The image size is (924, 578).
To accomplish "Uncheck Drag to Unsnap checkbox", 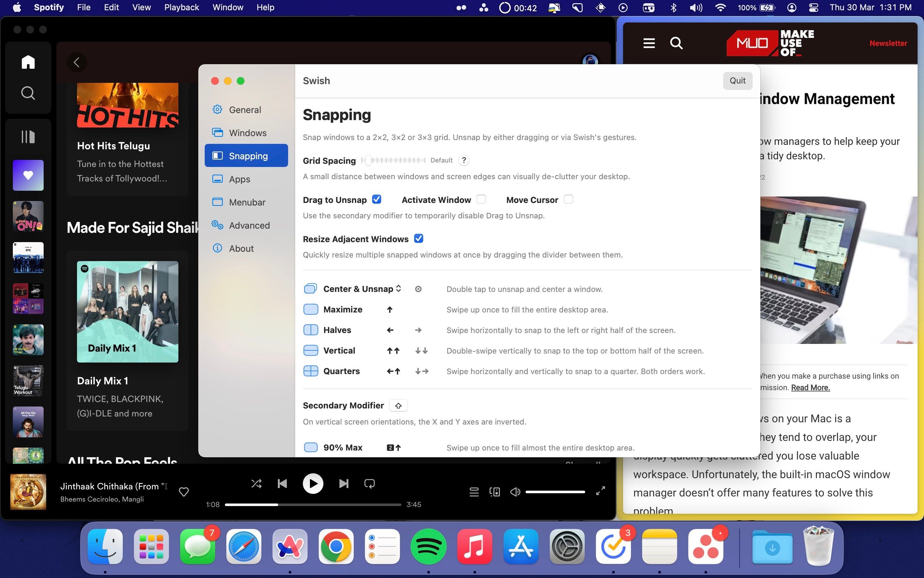I will click(x=376, y=199).
